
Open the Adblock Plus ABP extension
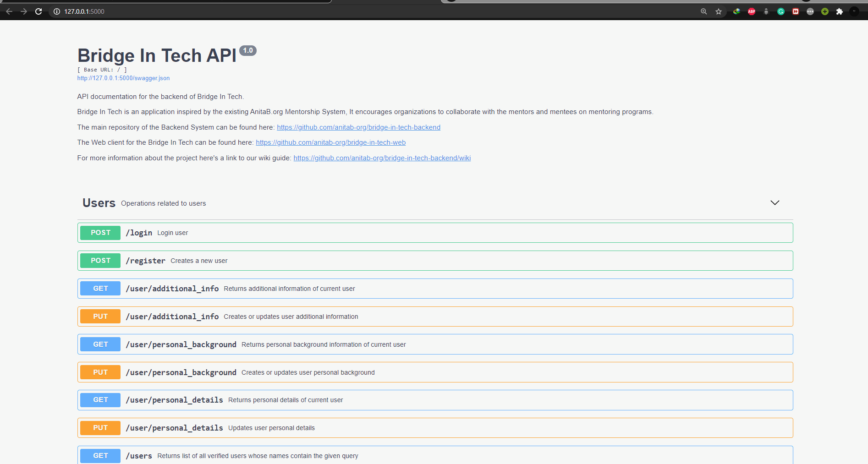click(752, 11)
